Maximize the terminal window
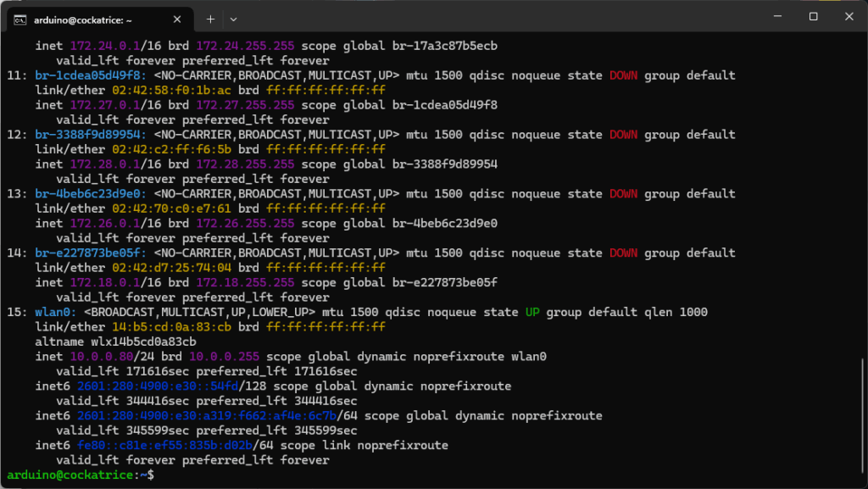The height and width of the screenshot is (489, 868). tap(813, 17)
